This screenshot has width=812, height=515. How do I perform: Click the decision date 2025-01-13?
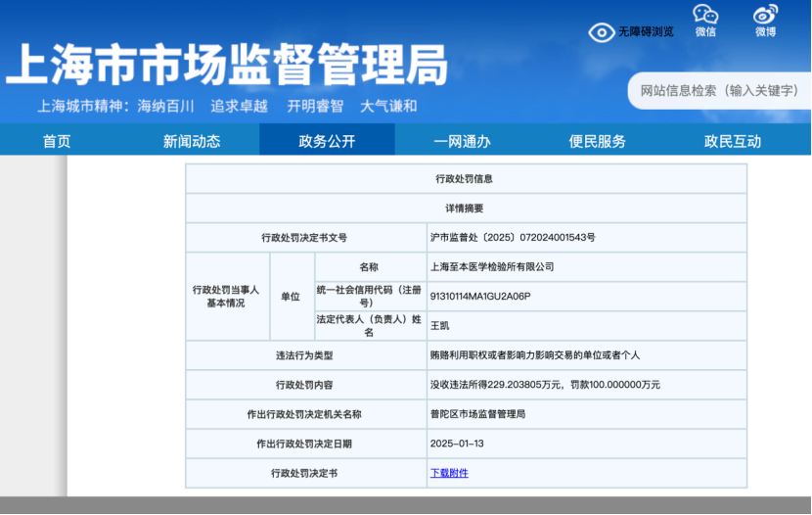tap(457, 444)
